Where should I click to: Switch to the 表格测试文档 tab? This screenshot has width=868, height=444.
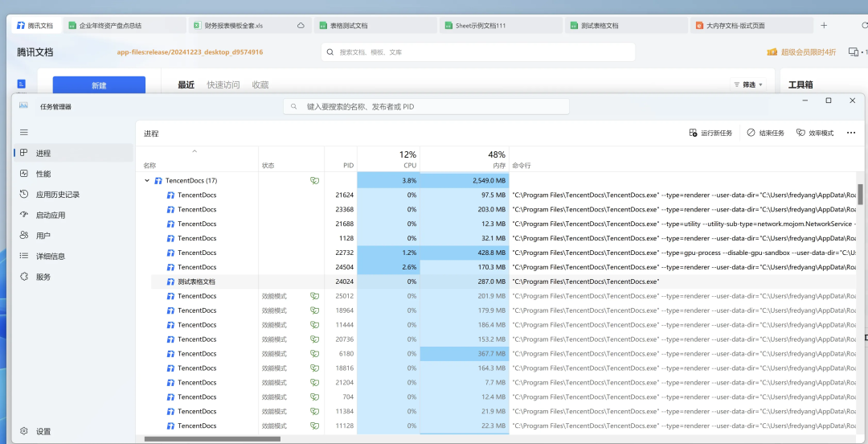(375, 26)
